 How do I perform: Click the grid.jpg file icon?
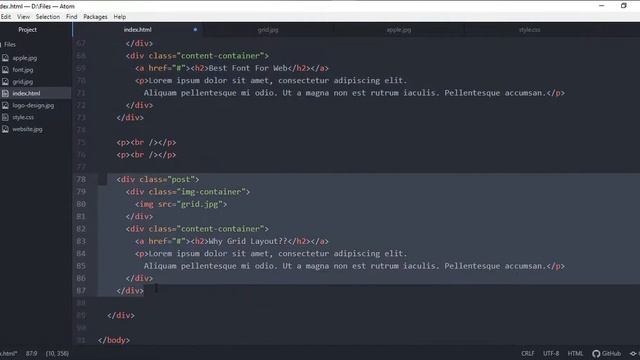5,82
